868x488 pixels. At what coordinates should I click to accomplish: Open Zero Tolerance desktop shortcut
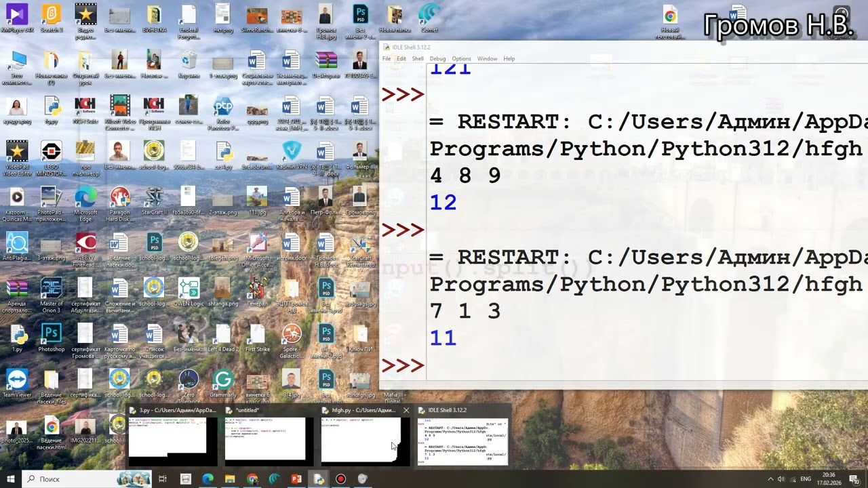[189, 388]
